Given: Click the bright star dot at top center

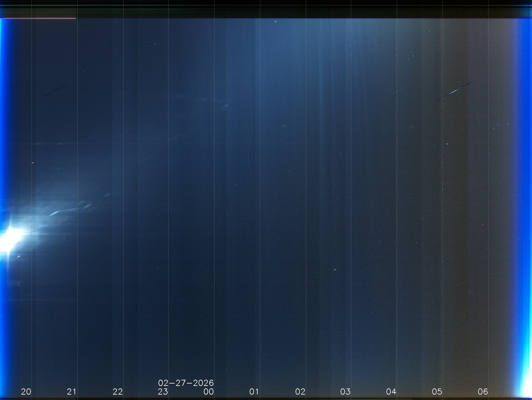Looking at the screenshot, I should [276, 21].
